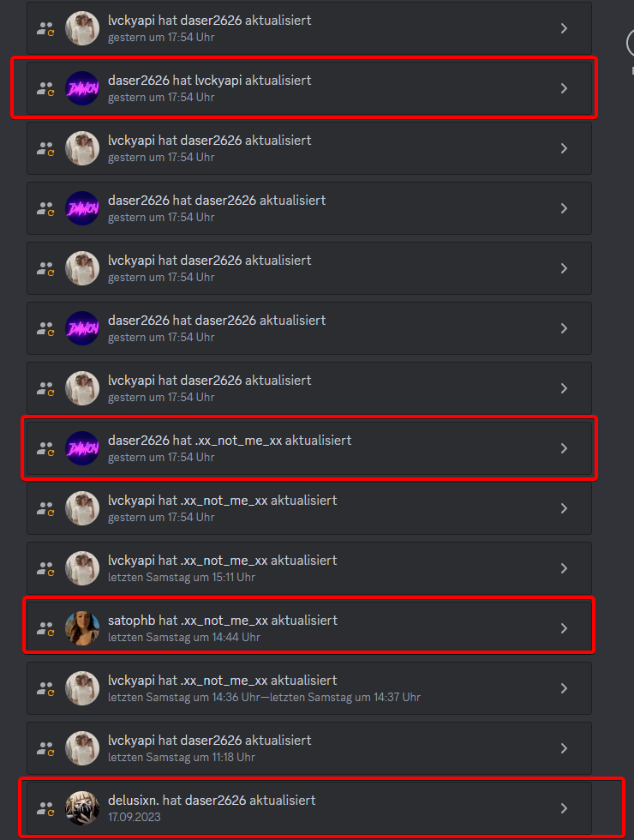The image size is (634, 840).
Task: Click member-update icon on daser2626 hat lvckyapi row
Action: pos(45,88)
